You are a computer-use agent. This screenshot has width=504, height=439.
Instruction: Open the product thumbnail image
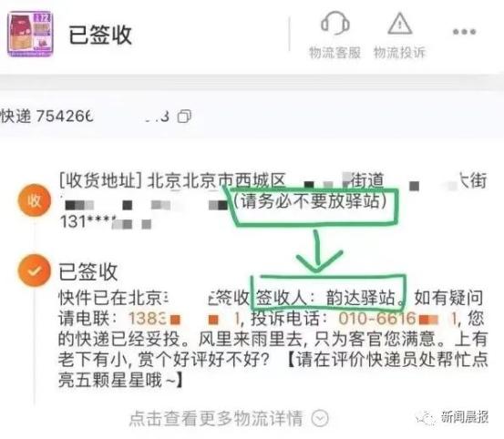pos(30,34)
